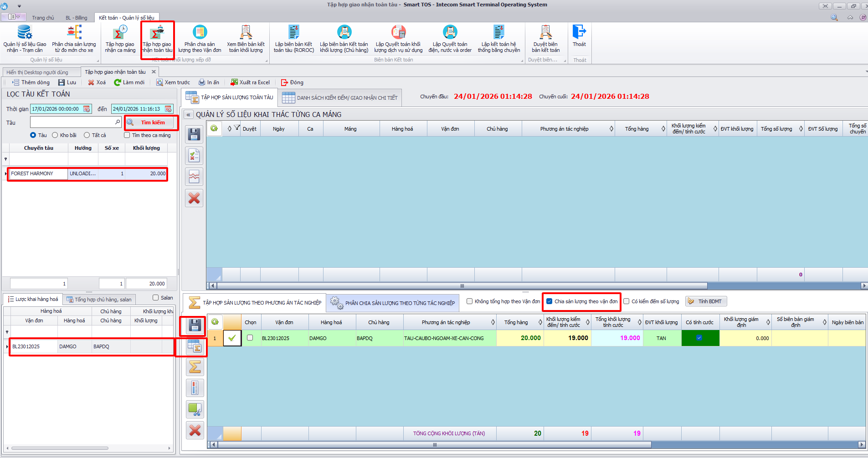Open the end date calendar dropdown
The image size is (868, 458).
(168, 109)
